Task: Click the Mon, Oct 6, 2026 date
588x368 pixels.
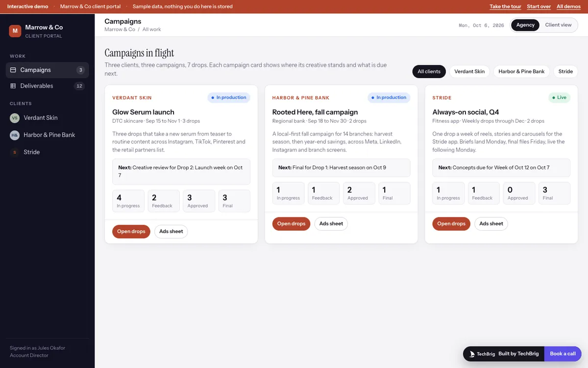Action: click(481, 26)
